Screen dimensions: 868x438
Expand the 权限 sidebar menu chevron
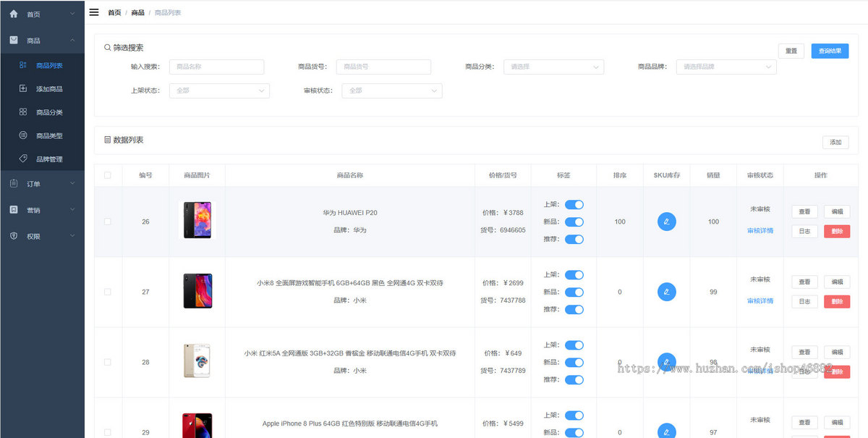pyautogui.click(x=72, y=236)
